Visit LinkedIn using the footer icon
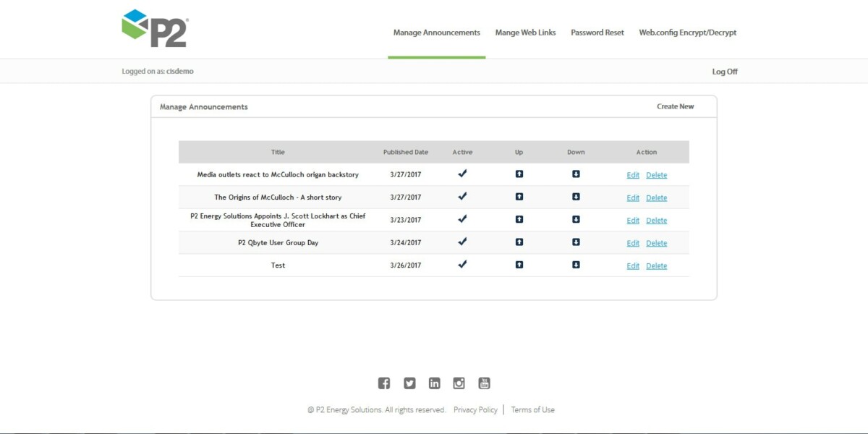 (434, 383)
